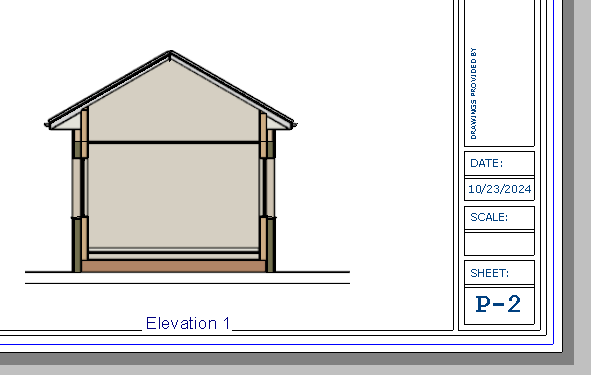Select the ground line right of house
Image resolution: width=591 pixels, height=375 pixels.
pyautogui.click(x=313, y=271)
